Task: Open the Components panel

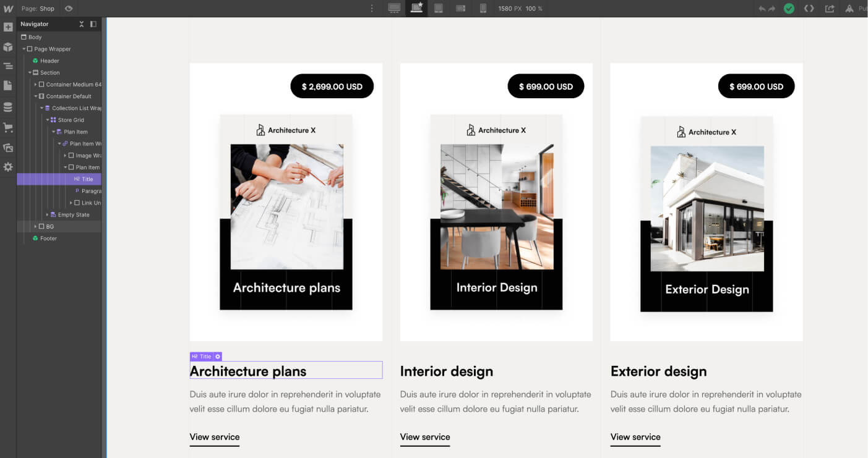Action: click(8, 46)
